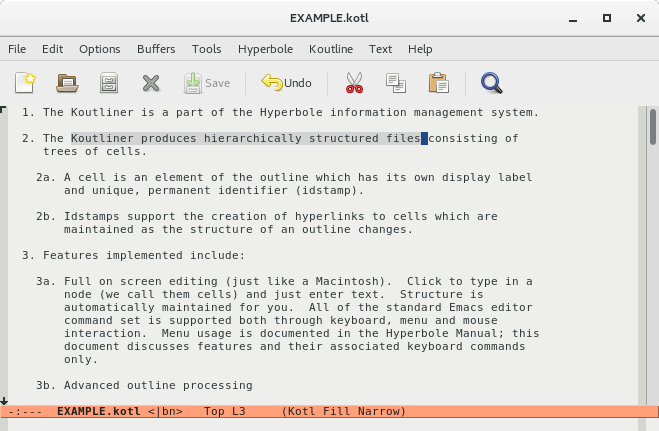Open a file with the folder icon
Screen dimensions: 659x431
67,83
